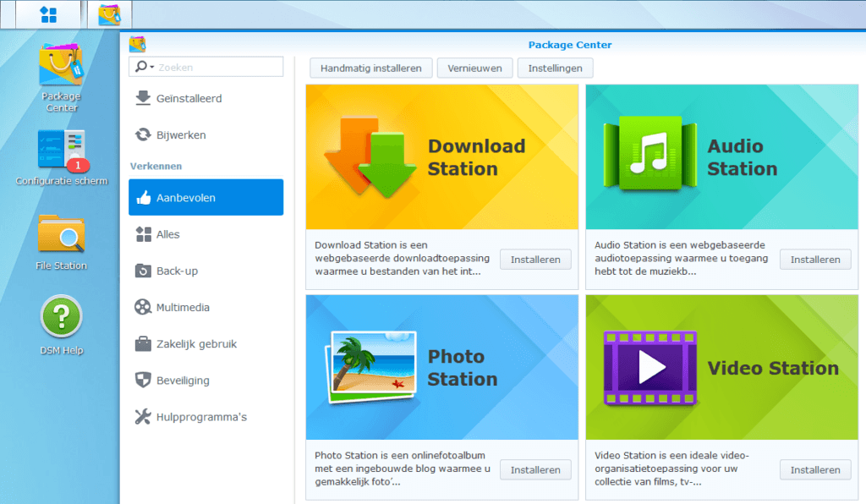
Task: Click the Zakelijk gebruik briefcase icon
Action: [143, 343]
